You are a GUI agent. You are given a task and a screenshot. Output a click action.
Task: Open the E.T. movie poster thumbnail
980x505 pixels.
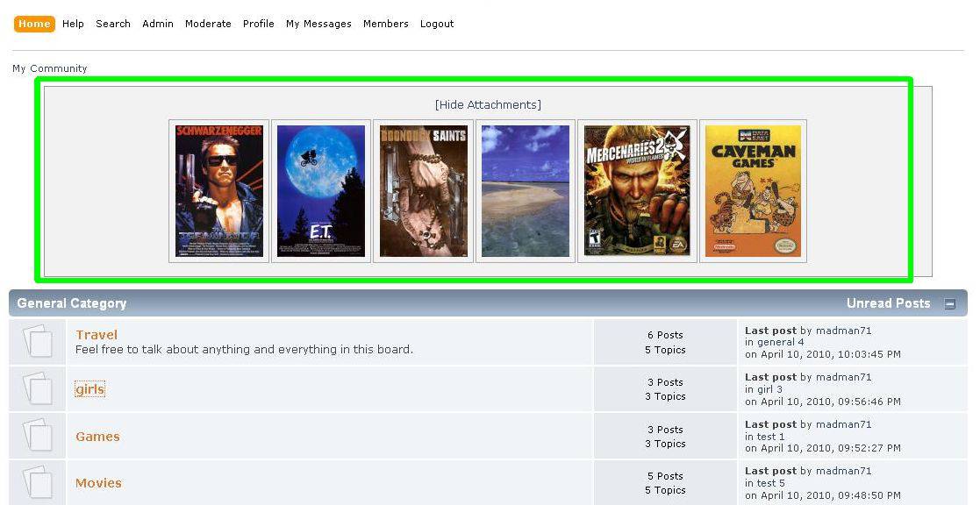point(321,191)
